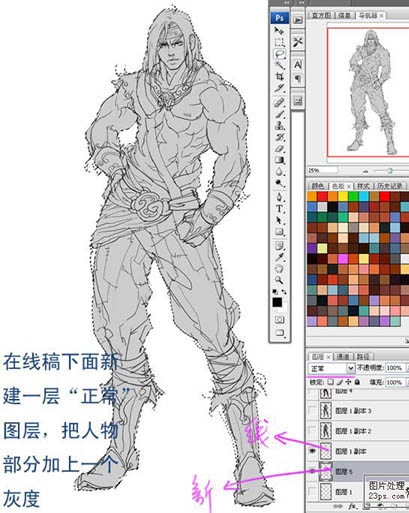Select the Eraser tool
409x513 pixels.
280,149
